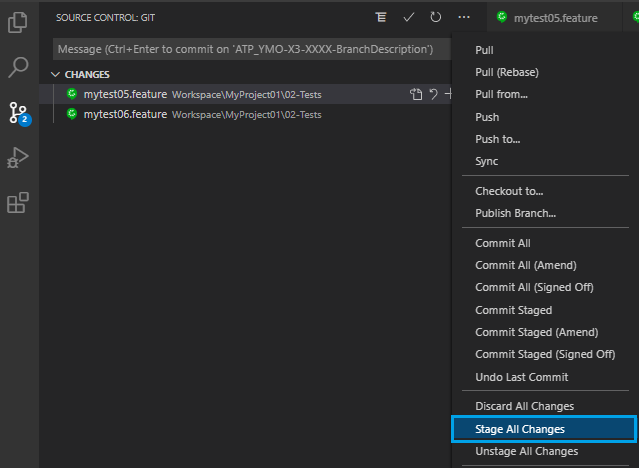Select mytest06.feature in the changes list
Image resolution: width=639 pixels, height=468 pixels.
(125, 114)
